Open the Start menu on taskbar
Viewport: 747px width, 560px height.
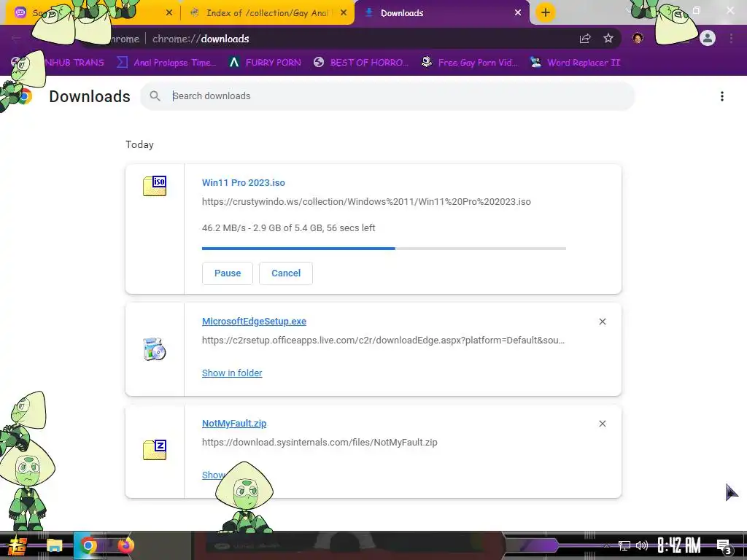pyautogui.click(x=16, y=545)
